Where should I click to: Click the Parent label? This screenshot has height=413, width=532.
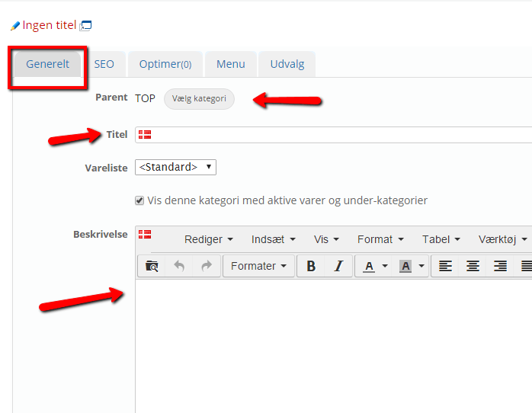[x=111, y=98]
